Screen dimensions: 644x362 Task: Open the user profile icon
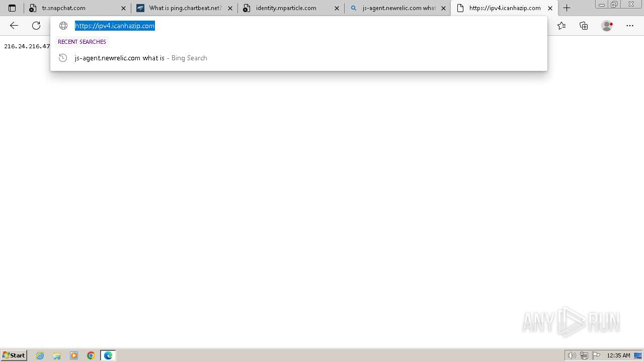(607, 26)
